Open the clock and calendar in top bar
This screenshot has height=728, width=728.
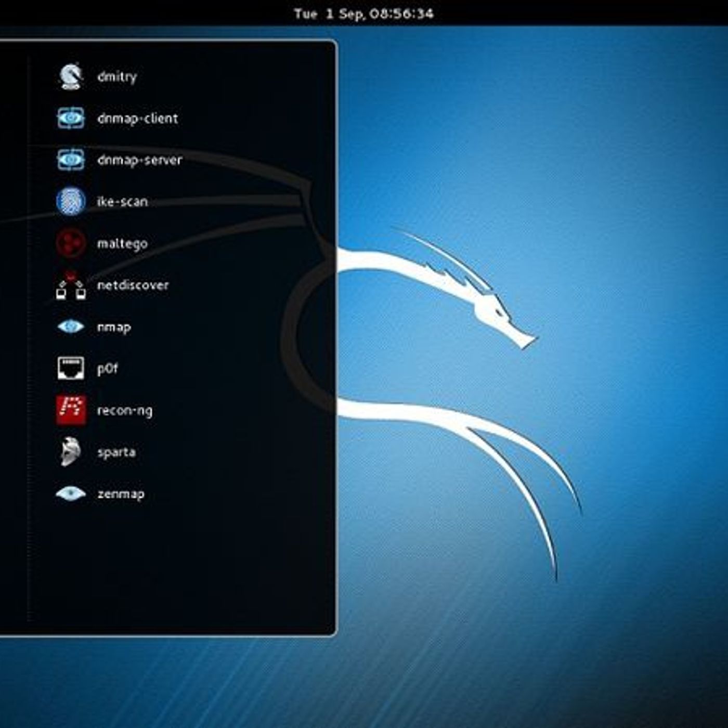[363, 14]
